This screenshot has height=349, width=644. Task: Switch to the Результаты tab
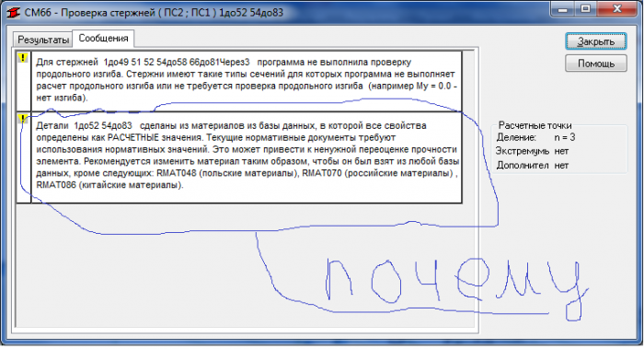[42, 40]
